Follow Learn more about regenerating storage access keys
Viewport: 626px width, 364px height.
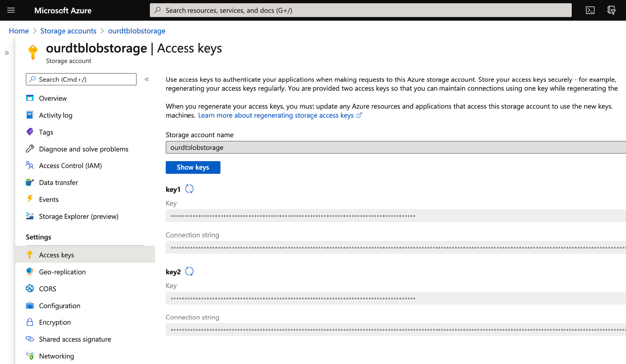point(276,115)
